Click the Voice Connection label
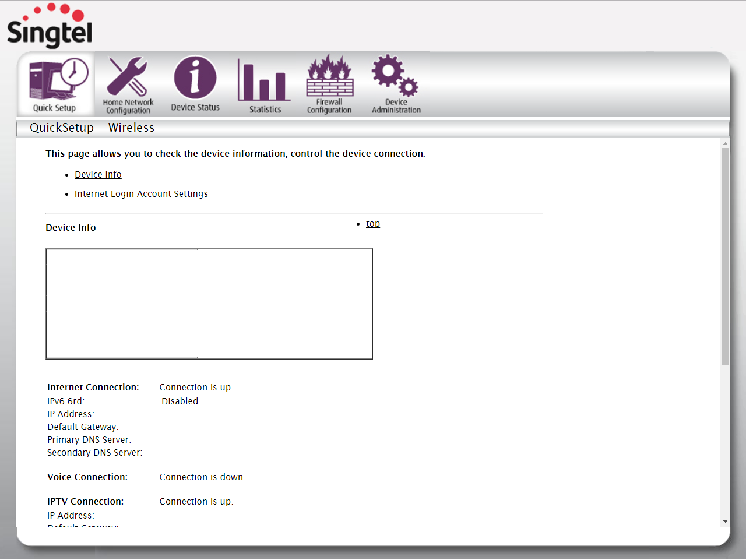Viewport: 746px width, 560px height. point(87,477)
